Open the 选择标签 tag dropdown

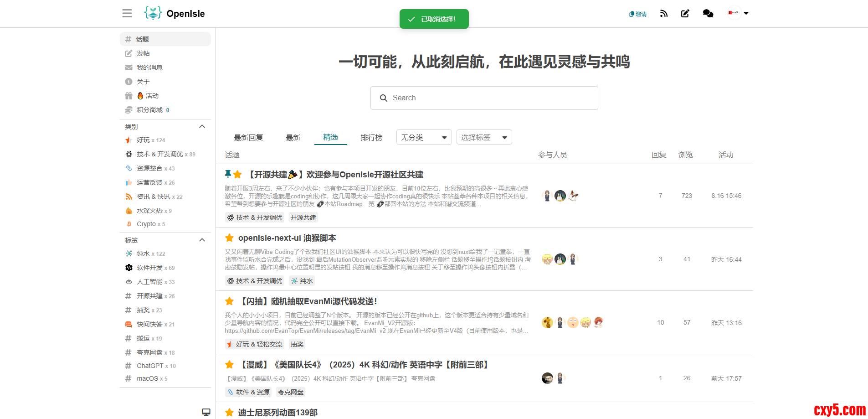(x=484, y=137)
